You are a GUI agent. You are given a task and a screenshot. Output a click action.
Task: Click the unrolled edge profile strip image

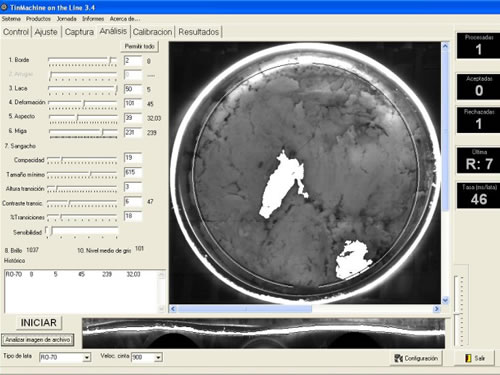click(x=263, y=333)
